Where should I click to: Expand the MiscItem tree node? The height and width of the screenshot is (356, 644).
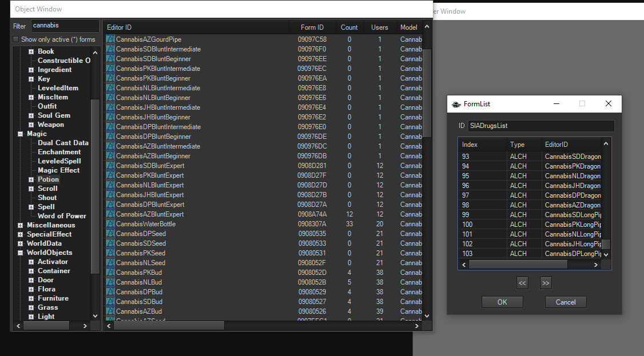pos(31,97)
